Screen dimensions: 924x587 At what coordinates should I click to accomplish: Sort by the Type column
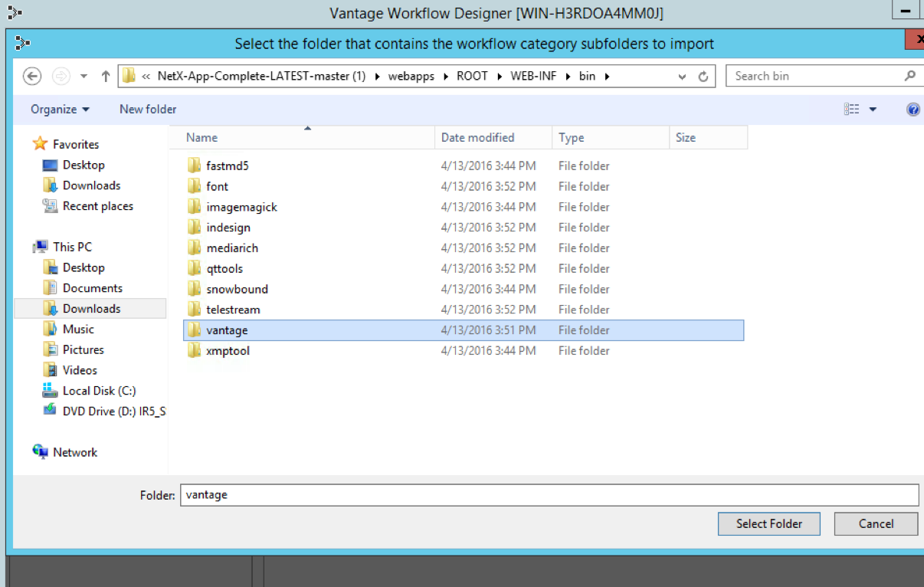tap(611, 138)
